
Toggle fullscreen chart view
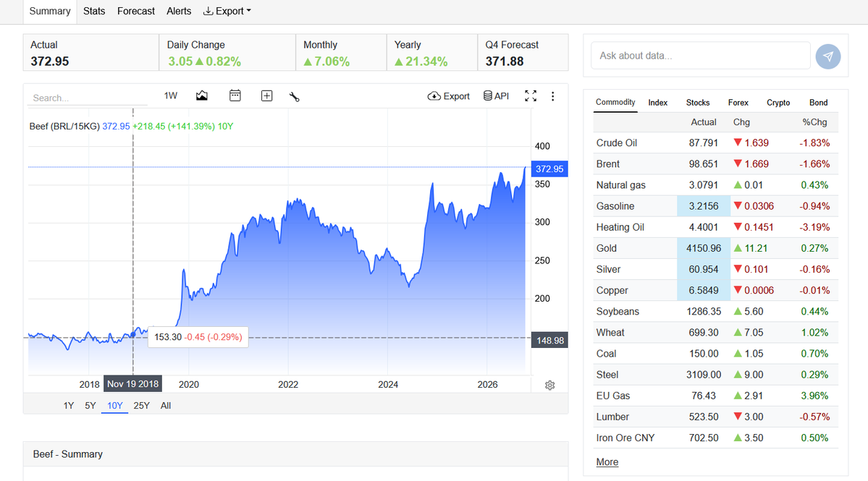pos(531,96)
